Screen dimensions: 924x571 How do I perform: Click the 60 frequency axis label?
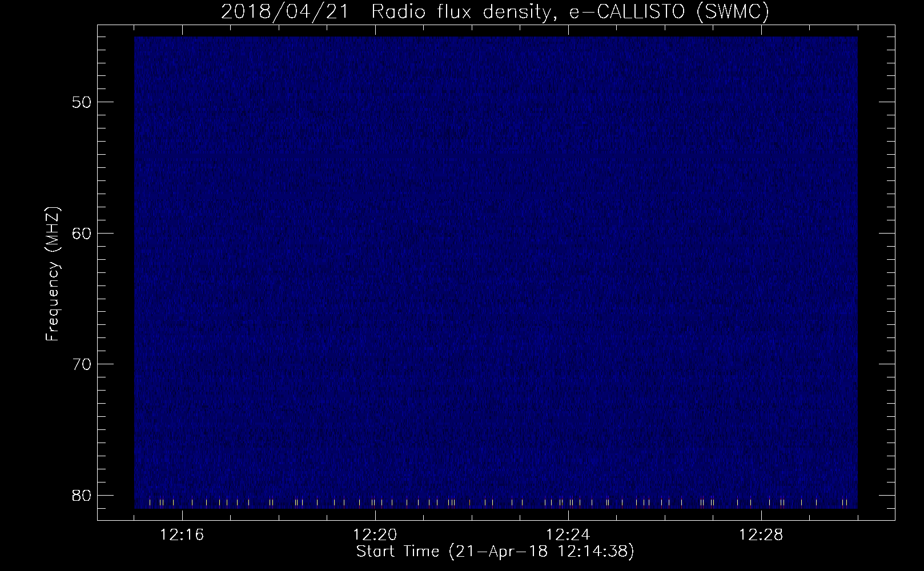(81, 233)
